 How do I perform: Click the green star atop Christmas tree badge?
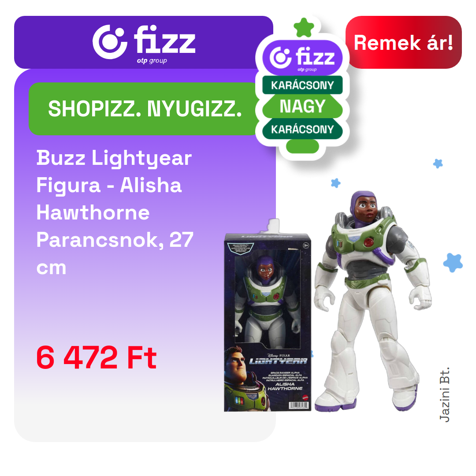304,28
